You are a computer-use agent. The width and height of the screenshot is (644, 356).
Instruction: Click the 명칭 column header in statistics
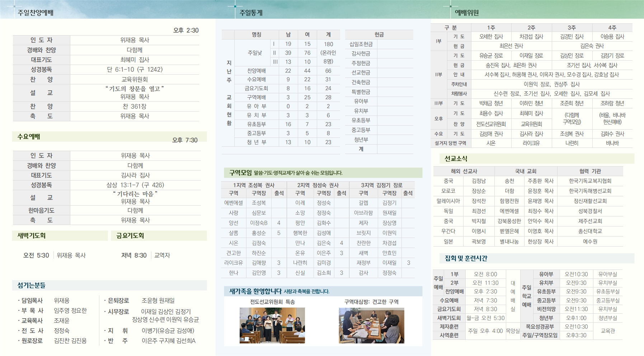257,34
